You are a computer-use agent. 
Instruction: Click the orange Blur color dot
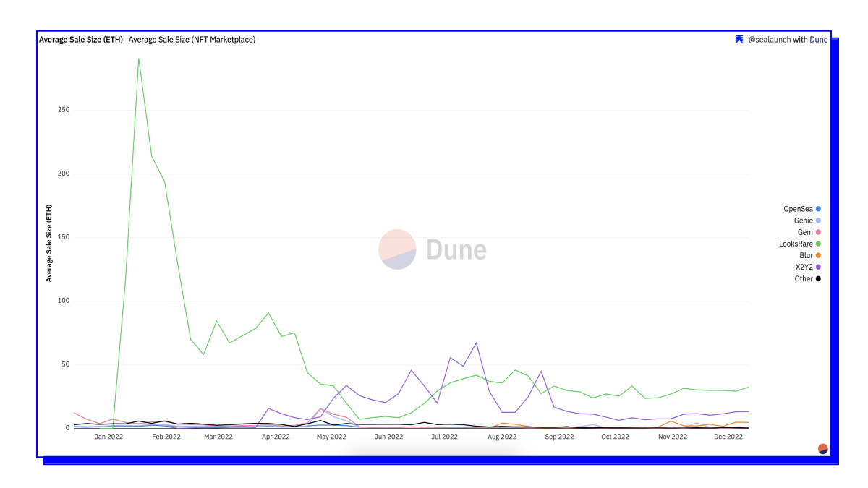coord(818,255)
